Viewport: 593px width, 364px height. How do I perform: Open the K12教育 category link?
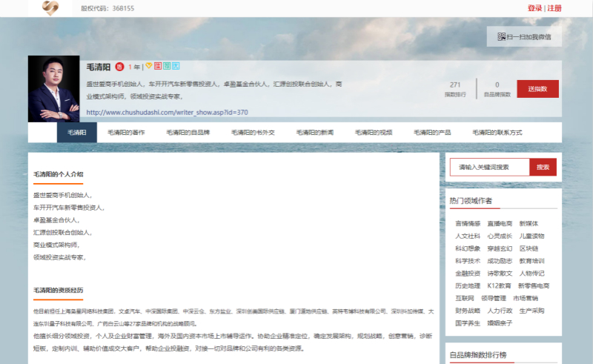pos(499,285)
